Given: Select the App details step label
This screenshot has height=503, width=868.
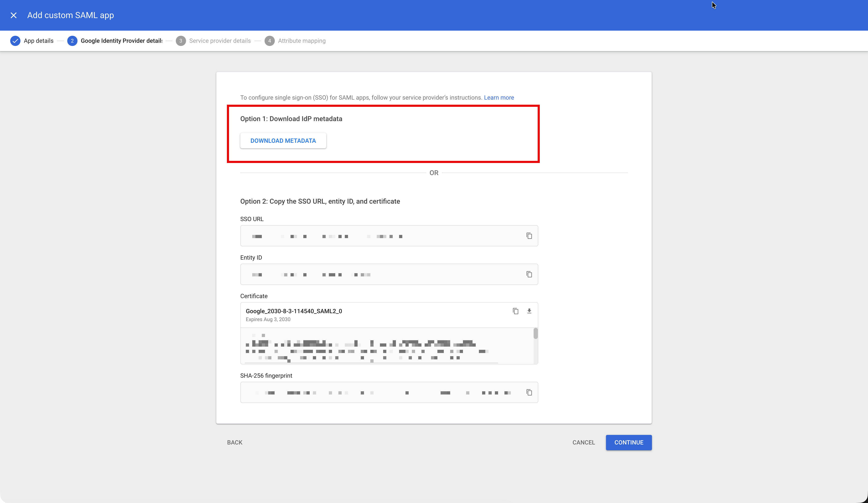Looking at the screenshot, I should pyautogui.click(x=39, y=41).
